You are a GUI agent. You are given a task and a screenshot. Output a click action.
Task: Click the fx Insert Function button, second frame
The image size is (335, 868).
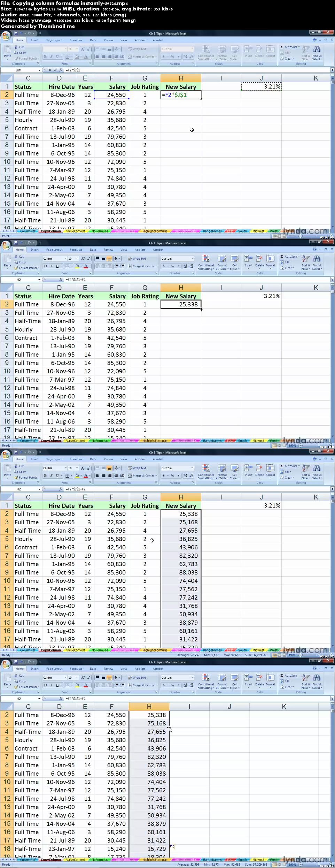point(61,280)
